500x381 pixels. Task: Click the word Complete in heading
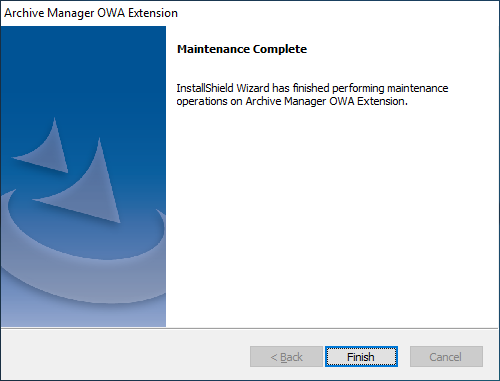click(x=280, y=49)
